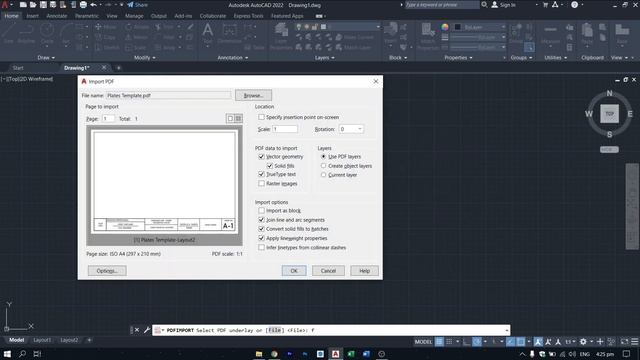This screenshot has width=640, height=360.
Task: Expand the Annotation panel
Action: (x=233, y=58)
